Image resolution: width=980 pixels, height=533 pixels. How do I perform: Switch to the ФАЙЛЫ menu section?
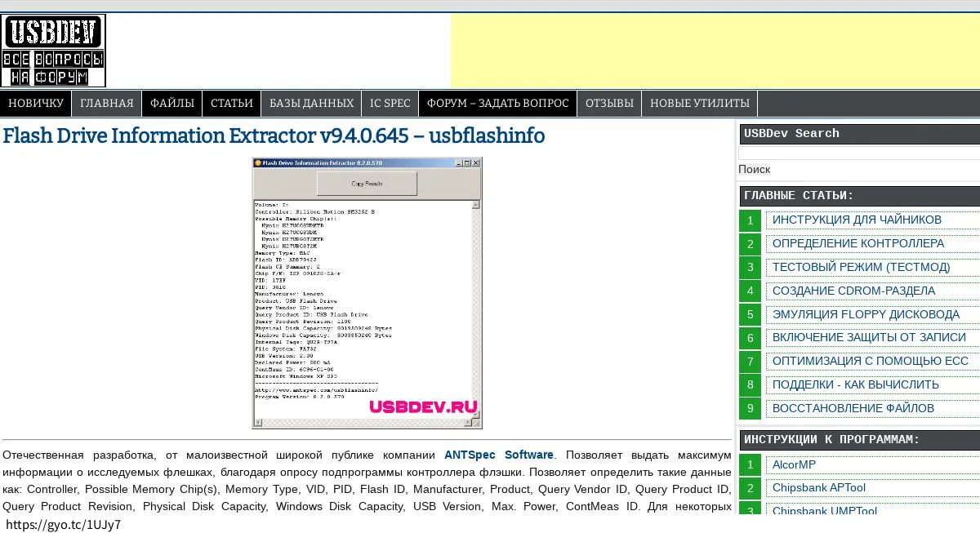coord(171,103)
